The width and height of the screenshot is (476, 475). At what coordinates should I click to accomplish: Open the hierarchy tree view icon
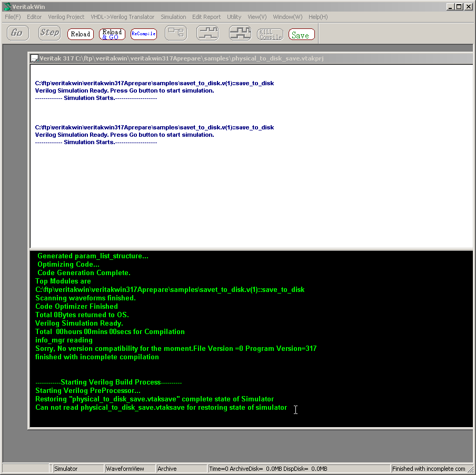coord(176,33)
